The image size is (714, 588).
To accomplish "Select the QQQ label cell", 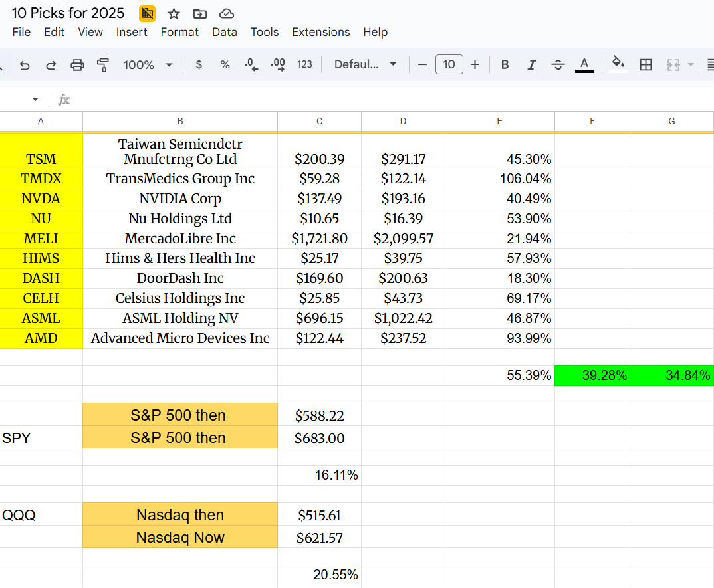I will [x=41, y=514].
